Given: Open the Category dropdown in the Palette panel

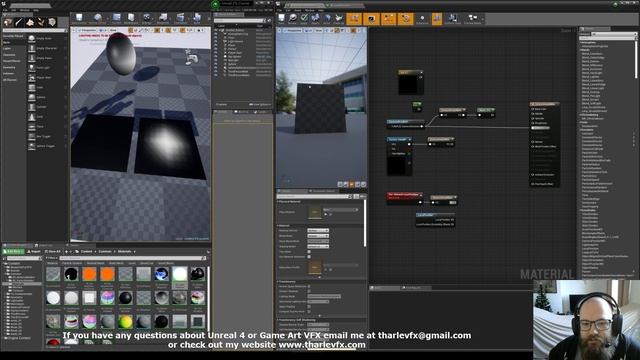Looking at the screenshot, I should click(x=613, y=34).
